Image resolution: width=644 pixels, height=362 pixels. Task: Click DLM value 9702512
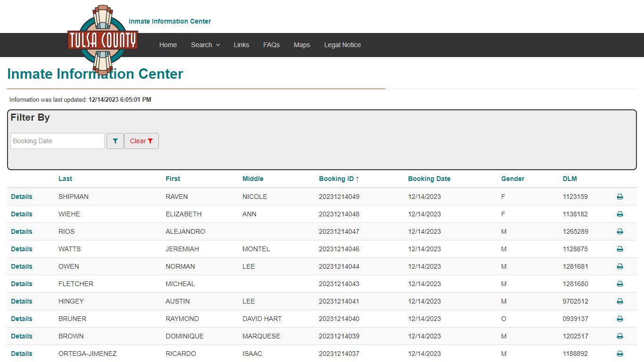[575, 301]
